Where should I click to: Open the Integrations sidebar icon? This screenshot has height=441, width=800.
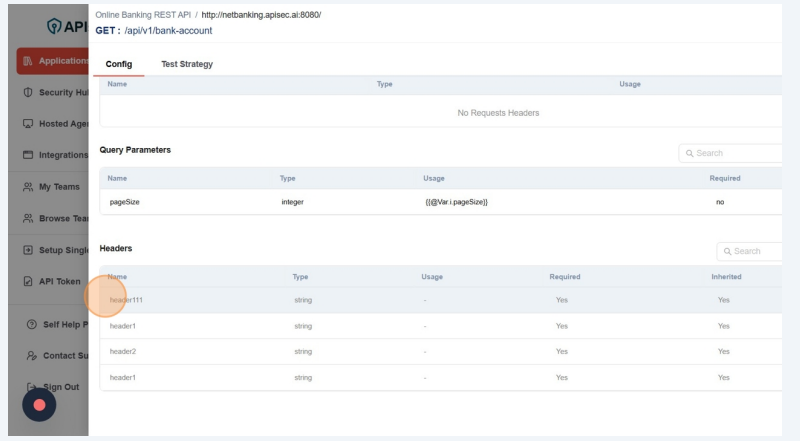29,155
